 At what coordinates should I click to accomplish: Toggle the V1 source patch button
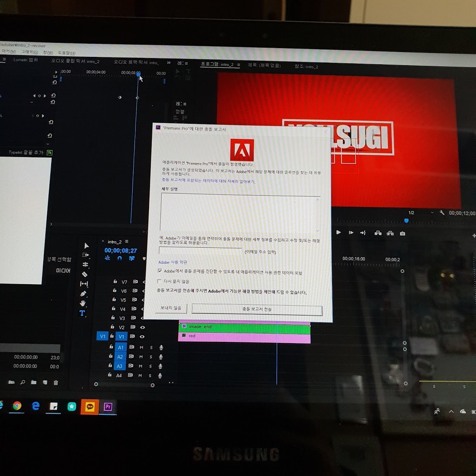103,336
